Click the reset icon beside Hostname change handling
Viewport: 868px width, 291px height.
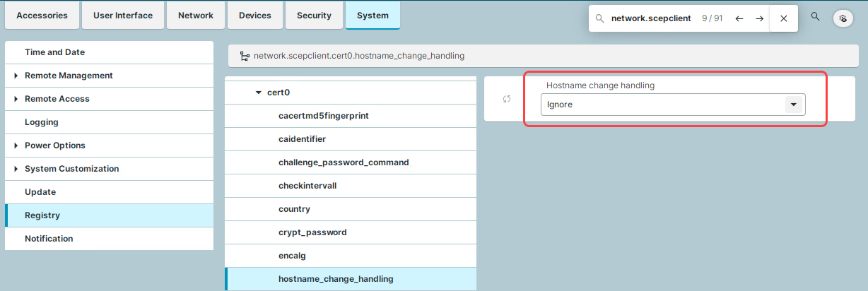click(507, 99)
